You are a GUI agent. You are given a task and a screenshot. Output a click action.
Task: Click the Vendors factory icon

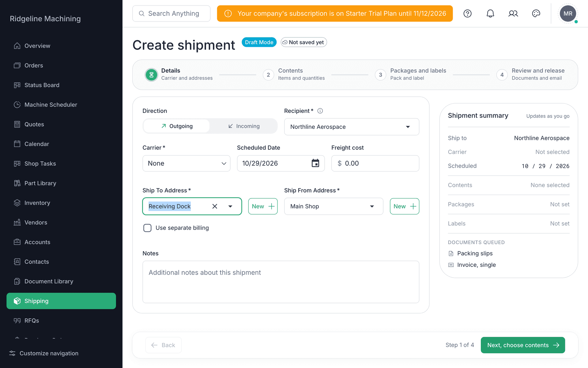coord(17,222)
